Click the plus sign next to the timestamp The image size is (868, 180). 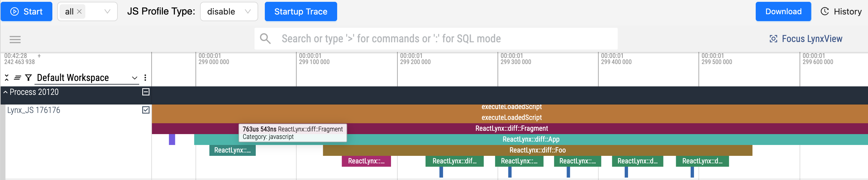coord(39,56)
